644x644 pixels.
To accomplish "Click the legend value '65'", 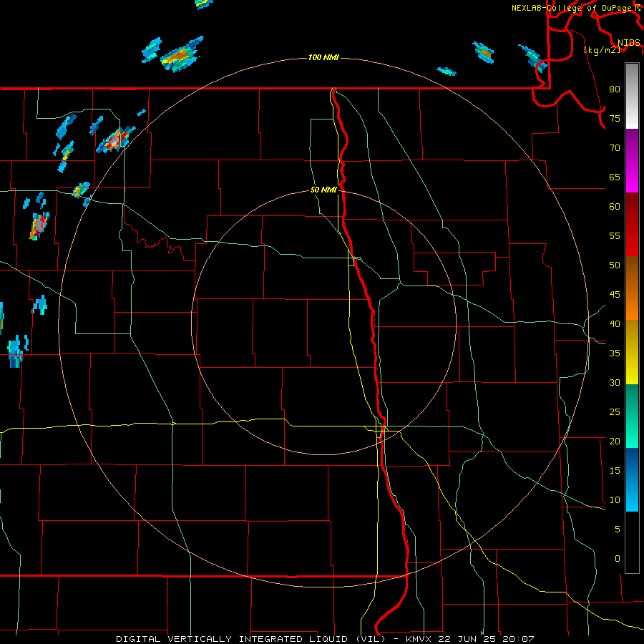I will point(615,177).
